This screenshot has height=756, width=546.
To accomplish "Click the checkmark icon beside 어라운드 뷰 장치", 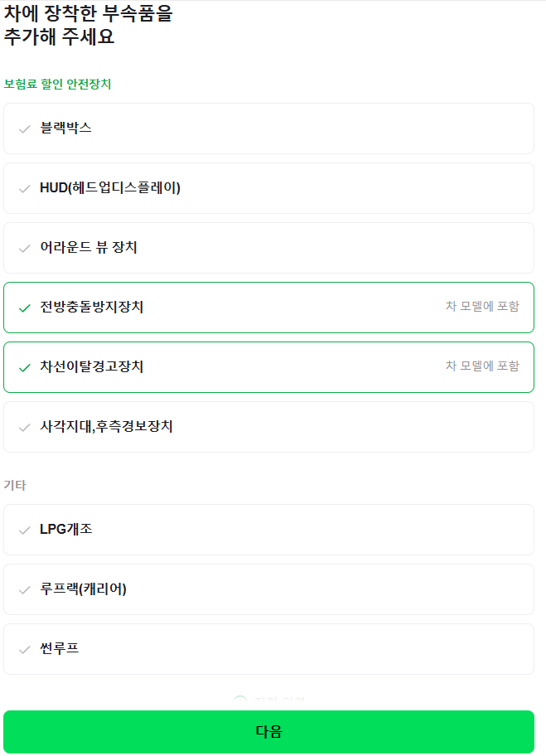I will (x=25, y=247).
